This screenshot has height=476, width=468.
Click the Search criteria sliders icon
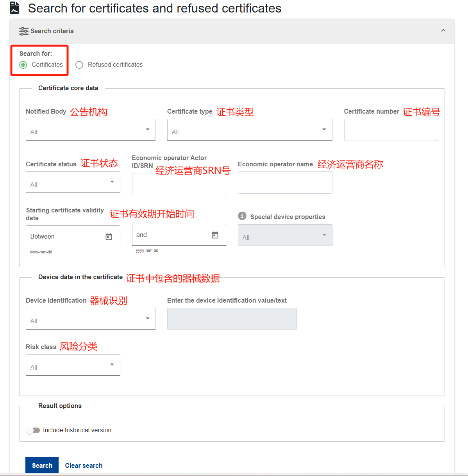24,31
